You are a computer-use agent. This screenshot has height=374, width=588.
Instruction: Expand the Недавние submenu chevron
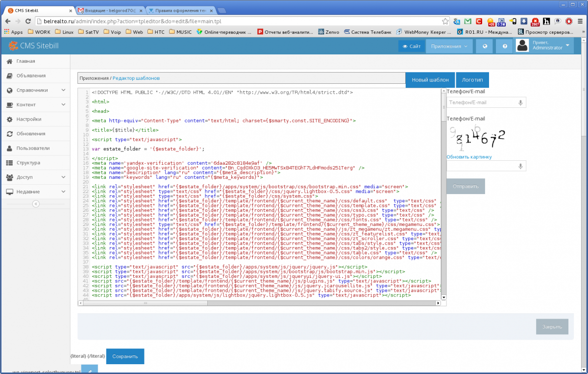tap(64, 192)
